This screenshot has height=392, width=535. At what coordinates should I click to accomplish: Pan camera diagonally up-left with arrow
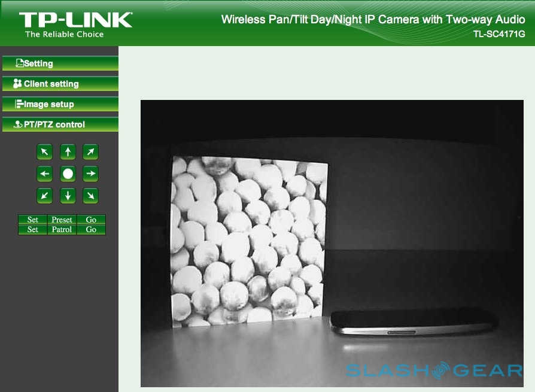[x=45, y=152]
